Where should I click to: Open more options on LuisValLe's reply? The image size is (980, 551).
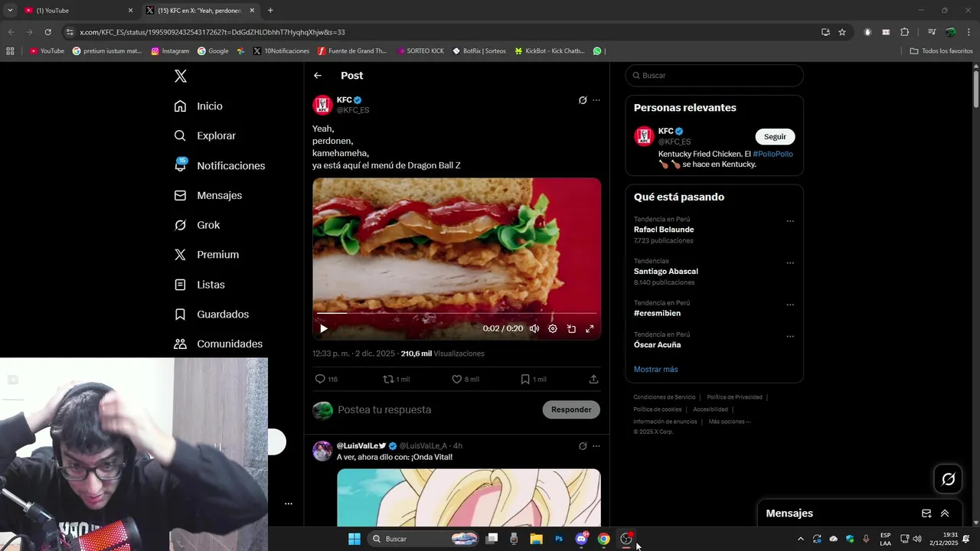[596, 446]
